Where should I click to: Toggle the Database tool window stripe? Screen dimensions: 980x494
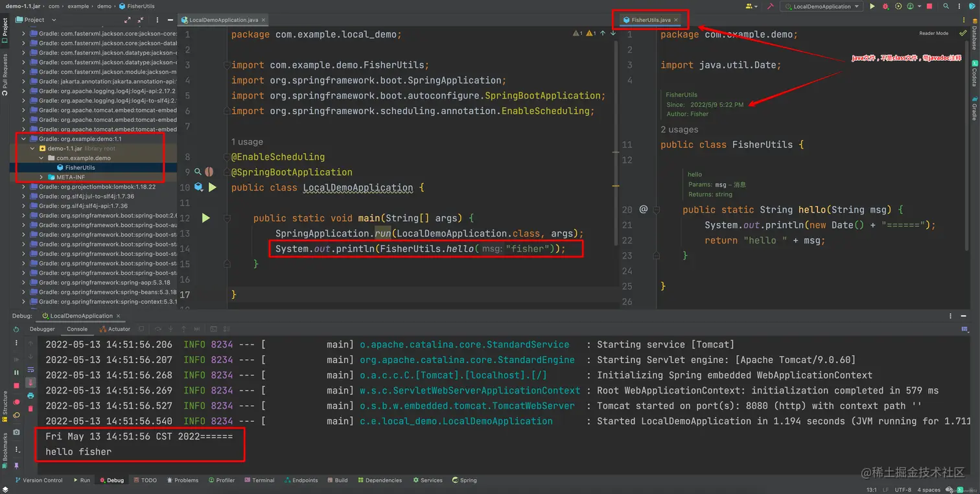pos(974,34)
